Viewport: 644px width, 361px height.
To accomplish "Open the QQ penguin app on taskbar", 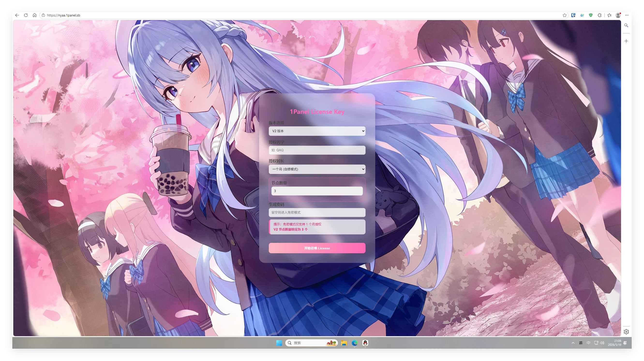I will pos(365,343).
